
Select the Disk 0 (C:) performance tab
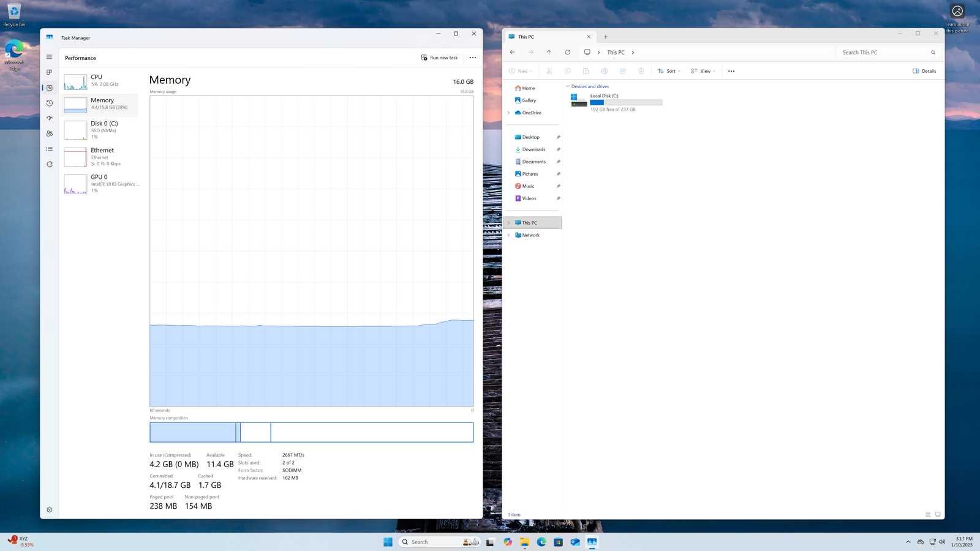(101, 130)
